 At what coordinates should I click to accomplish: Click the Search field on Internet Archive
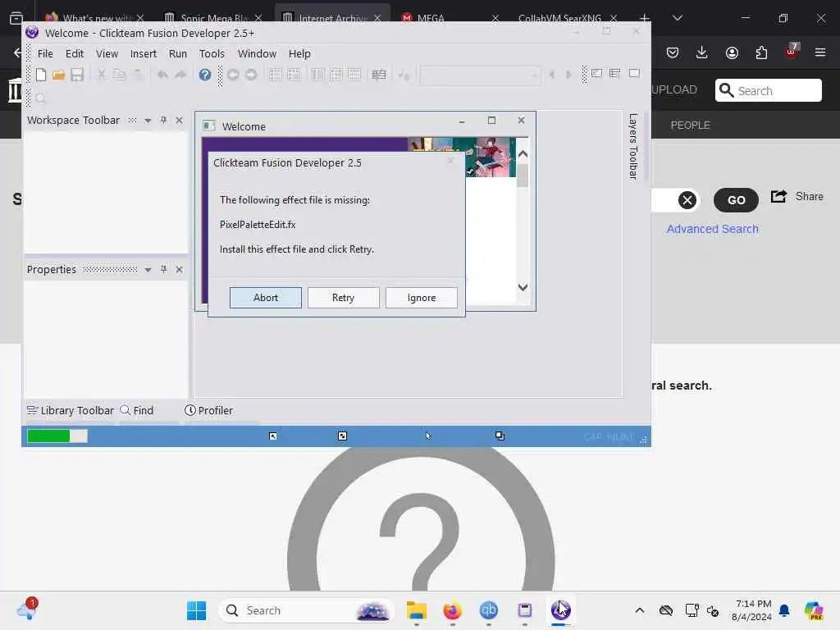tap(768, 90)
